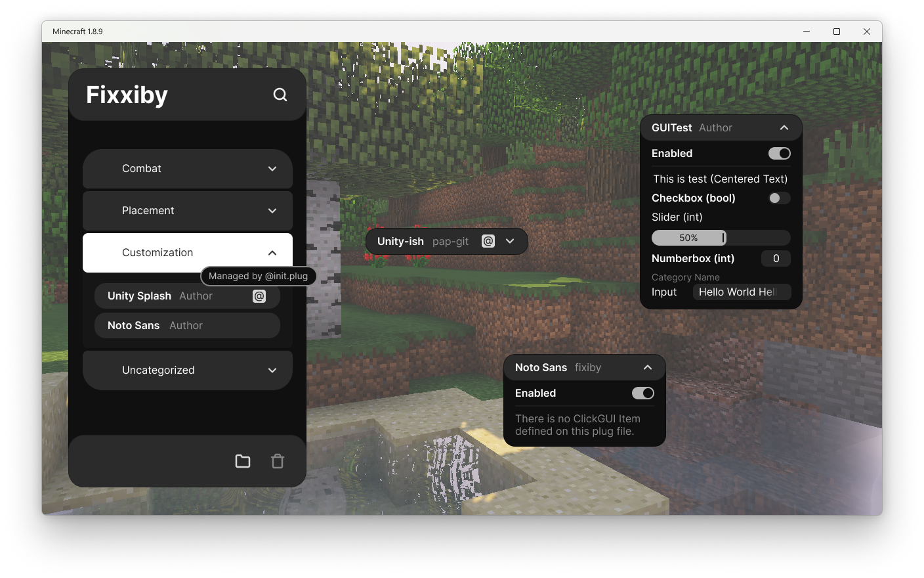Image resolution: width=924 pixels, height=578 pixels.
Task: Click the Numberbox (int) value field
Action: pyautogui.click(x=776, y=258)
